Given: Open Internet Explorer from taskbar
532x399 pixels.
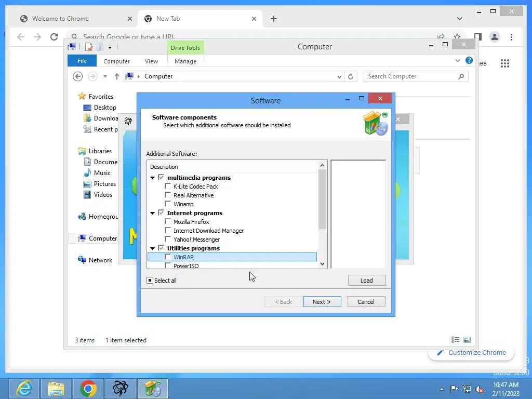Looking at the screenshot, I should (x=24, y=389).
